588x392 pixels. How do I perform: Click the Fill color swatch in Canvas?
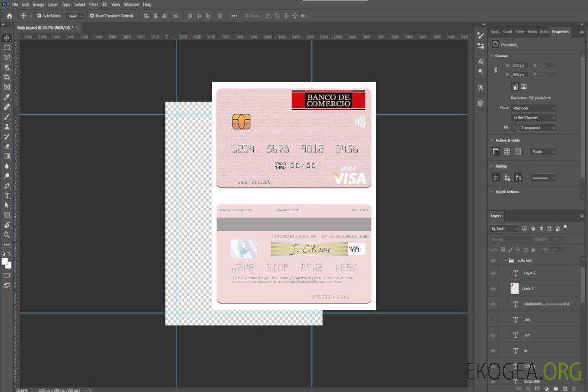point(514,127)
